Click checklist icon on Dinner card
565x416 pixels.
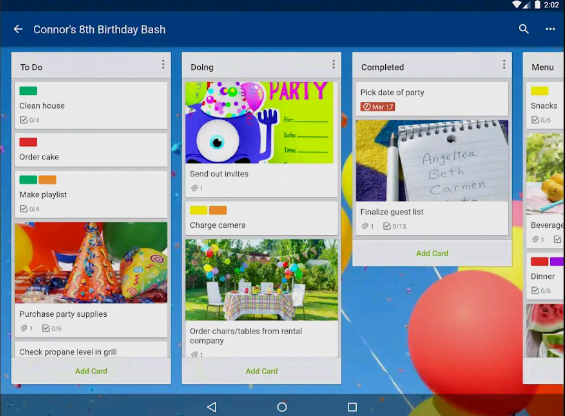[x=535, y=290]
